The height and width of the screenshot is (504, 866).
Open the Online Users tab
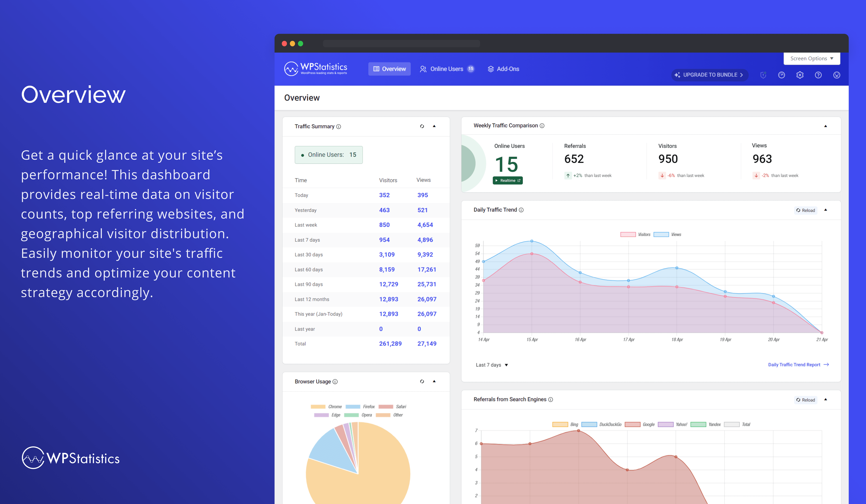point(447,69)
